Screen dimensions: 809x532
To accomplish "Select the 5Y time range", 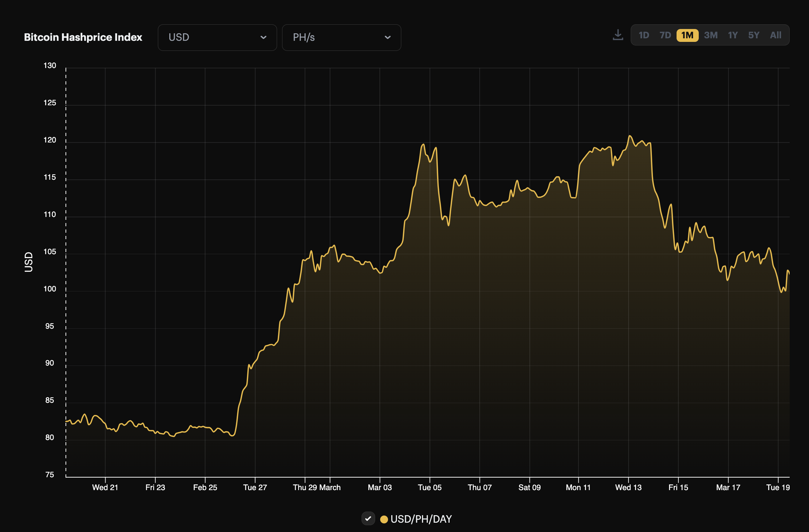I will click(x=754, y=35).
